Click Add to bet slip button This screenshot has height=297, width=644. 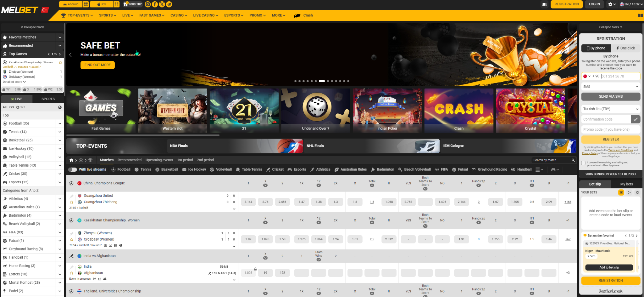pyautogui.click(x=609, y=268)
